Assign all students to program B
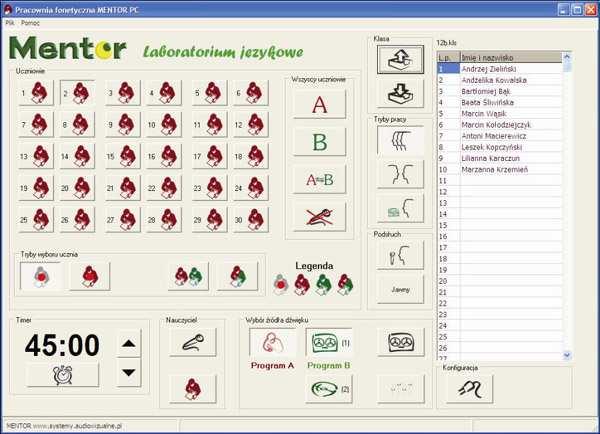This screenshot has height=434, width=600. point(320,142)
